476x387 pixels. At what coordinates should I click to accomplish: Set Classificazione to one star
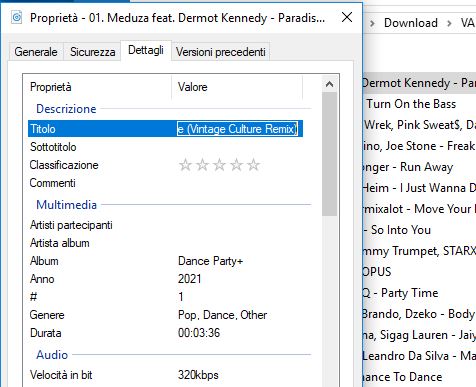click(185, 165)
